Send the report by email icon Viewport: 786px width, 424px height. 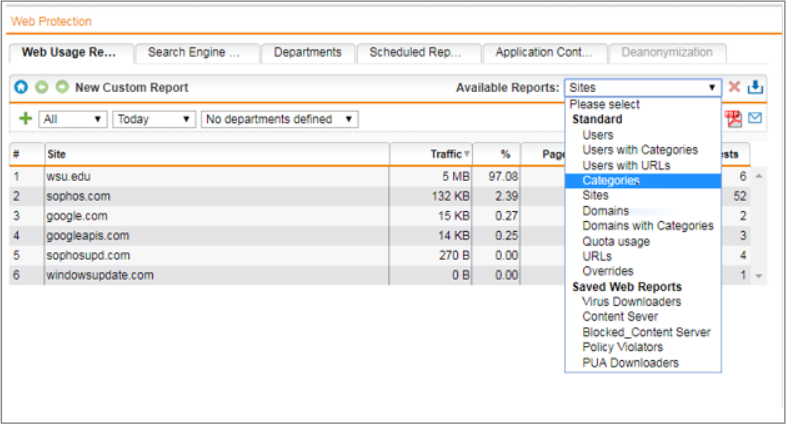(x=756, y=119)
